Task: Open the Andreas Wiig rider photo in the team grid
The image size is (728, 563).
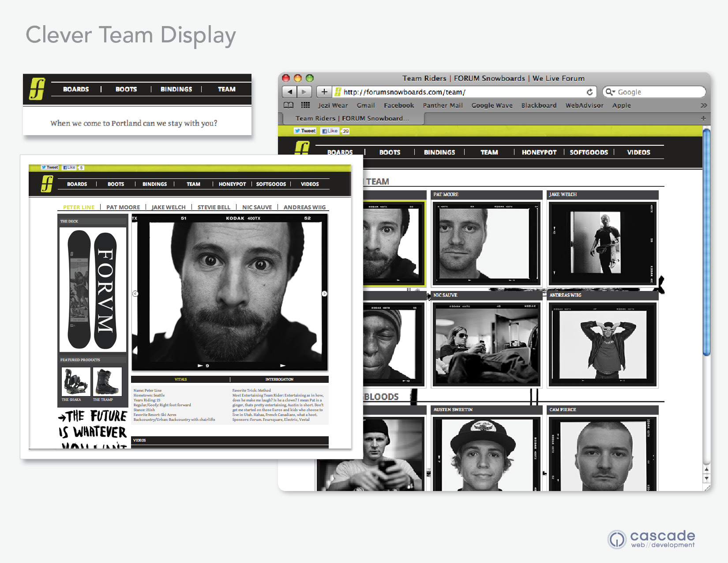Action: coord(603,344)
